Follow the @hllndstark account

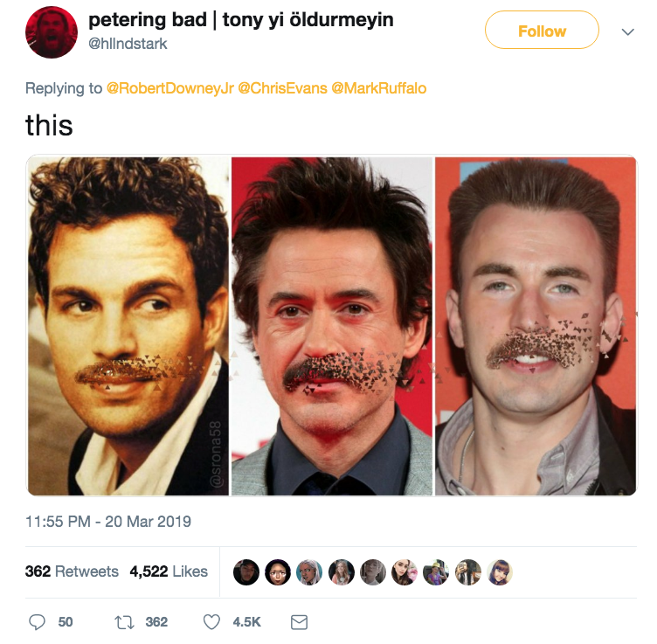pos(542,31)
